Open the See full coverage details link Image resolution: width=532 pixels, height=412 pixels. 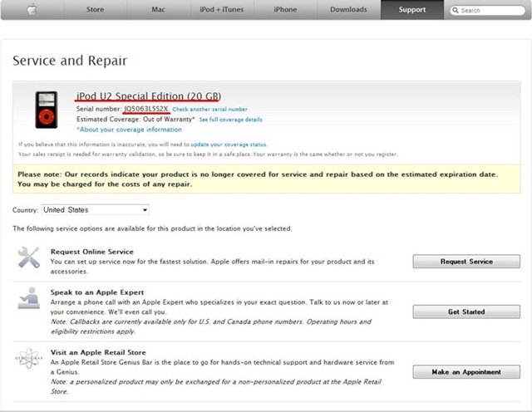[x=231, y=120]
